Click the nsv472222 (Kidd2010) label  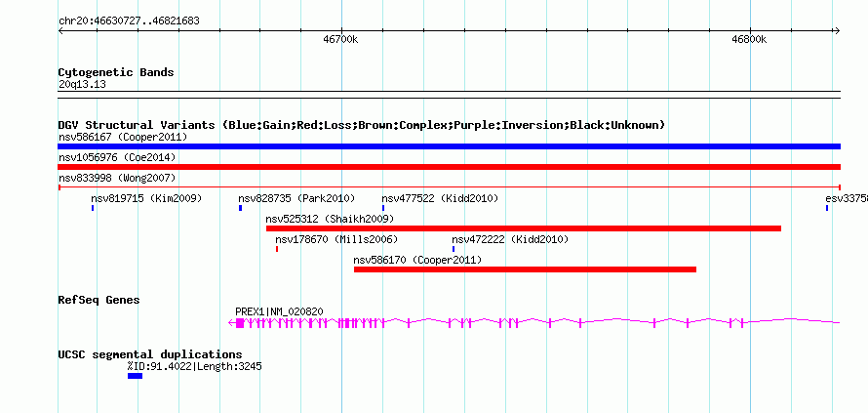click(510, 239)
